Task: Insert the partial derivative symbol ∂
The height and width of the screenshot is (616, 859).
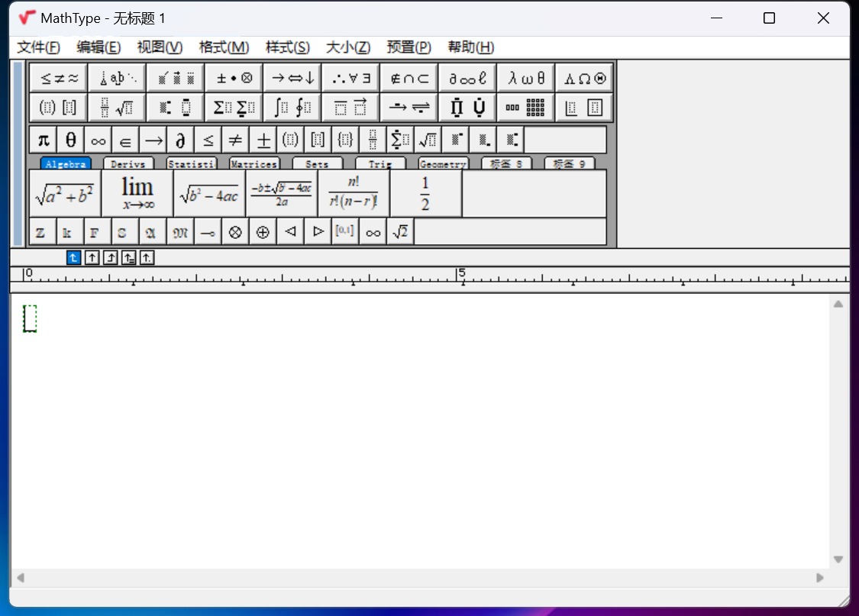Action: [180, 140]
